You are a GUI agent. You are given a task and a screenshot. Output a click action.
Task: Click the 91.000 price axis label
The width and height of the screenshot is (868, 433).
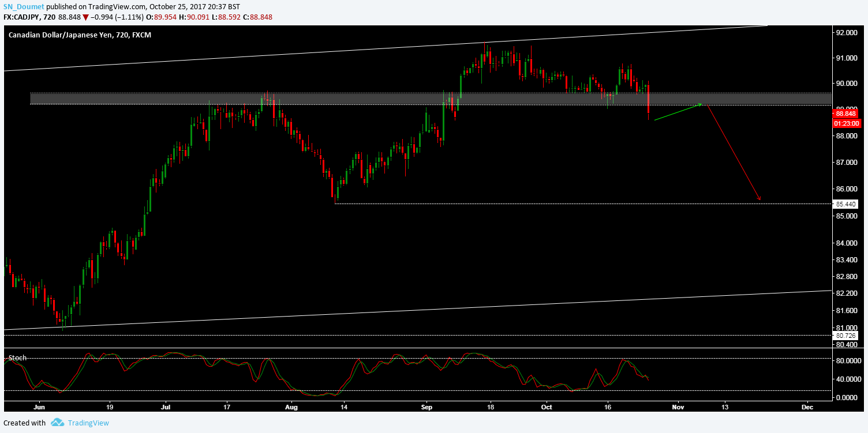point(846,58)
